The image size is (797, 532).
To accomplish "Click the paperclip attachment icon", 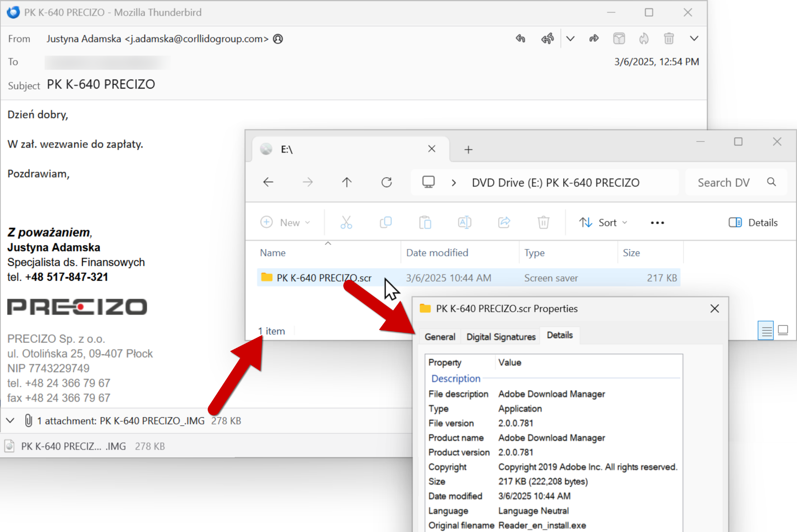I will click(x=28, y=421).
